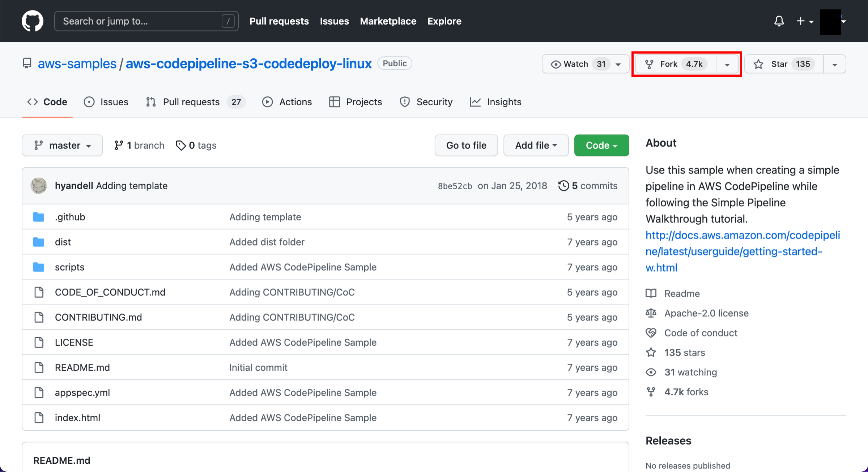868x472 pixels.
Task: Open the Actions tab
Action: click(x=287, y=102)
